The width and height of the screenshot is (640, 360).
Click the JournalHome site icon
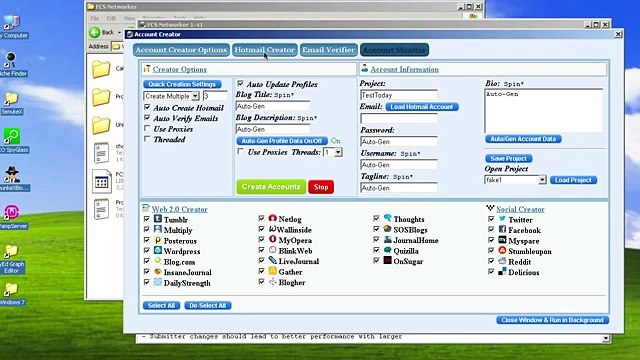point(388,240)
